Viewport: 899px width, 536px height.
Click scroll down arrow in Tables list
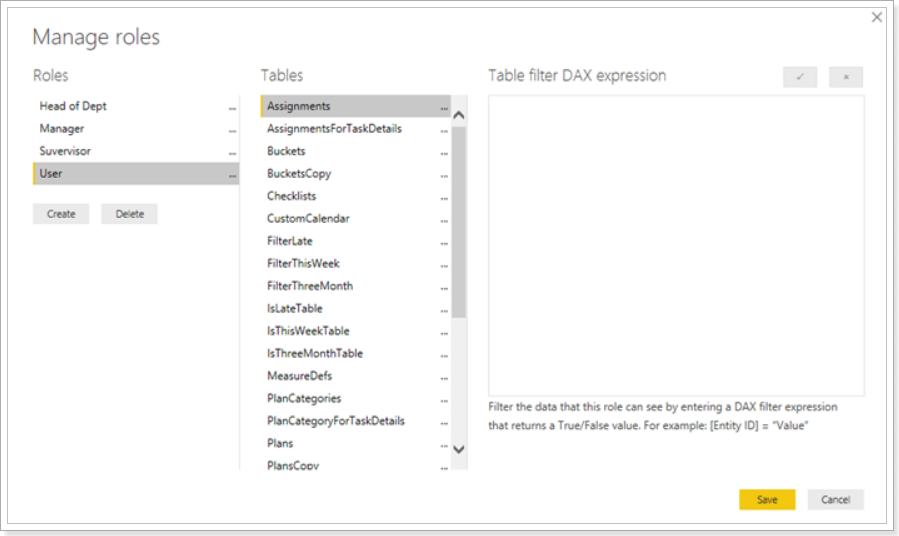(x=459, y=449)
